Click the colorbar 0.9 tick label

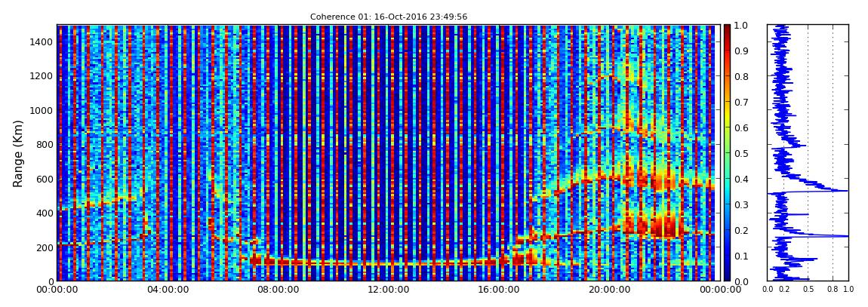[741, 51]
